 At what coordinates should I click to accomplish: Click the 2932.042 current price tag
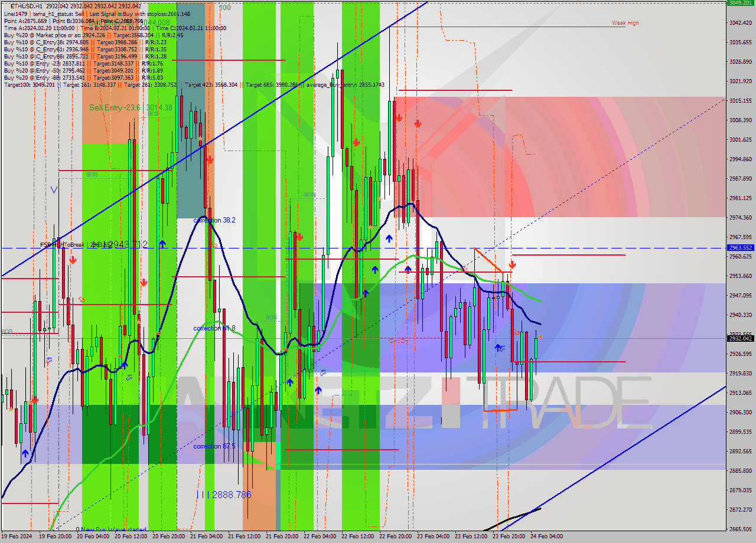(x=740, y=338)
